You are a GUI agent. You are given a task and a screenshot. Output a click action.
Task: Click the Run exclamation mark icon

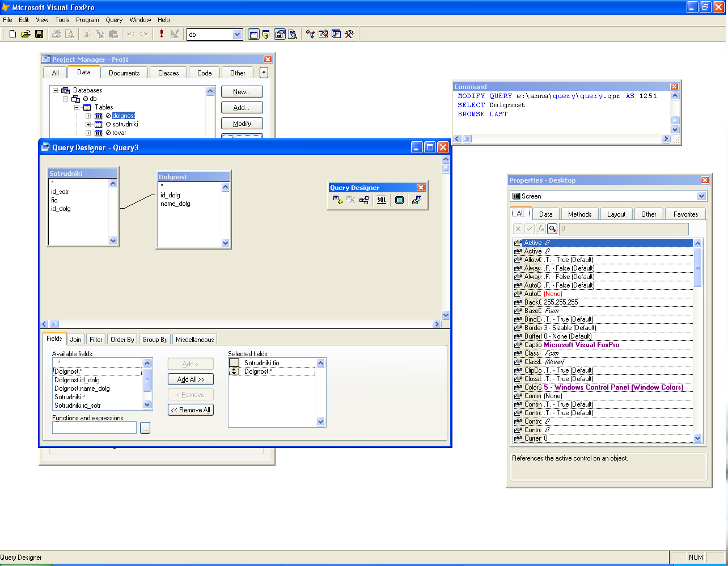162,34
